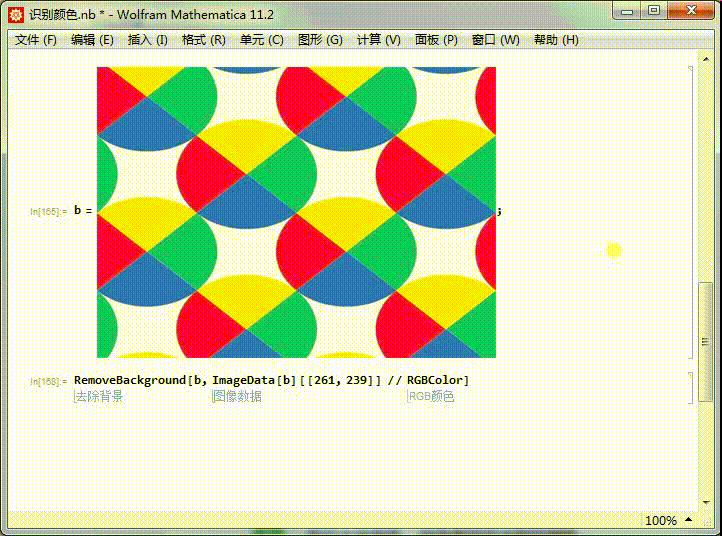Screen dimensions: 722x536
Task: Maximize the Mathematica window
Action: coord(654,11)
